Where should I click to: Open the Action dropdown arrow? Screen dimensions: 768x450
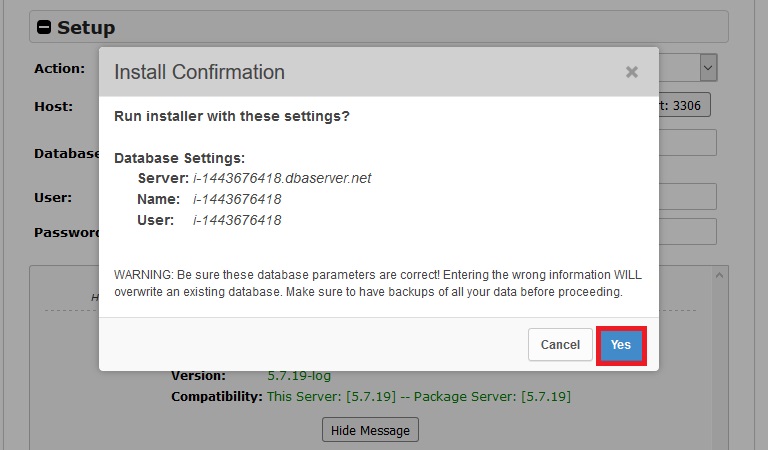tap(707, 68)
